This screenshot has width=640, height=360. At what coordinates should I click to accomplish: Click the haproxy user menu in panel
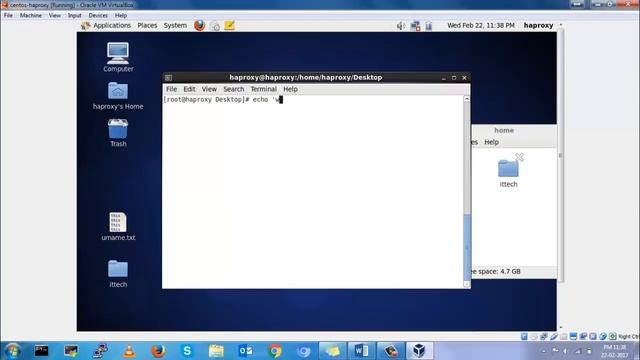[538, 25]
